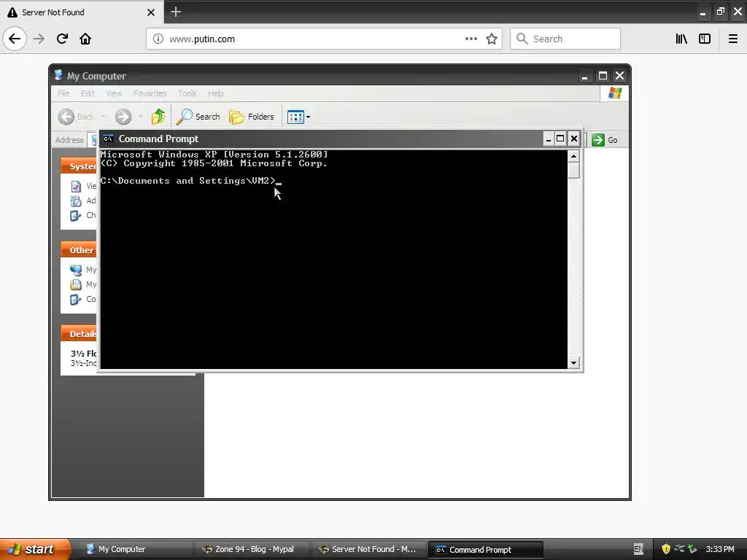Open the browser hamburger menu
Image resolution: width=747 pixels, height=560 pixels.
[x=732, y=39]
